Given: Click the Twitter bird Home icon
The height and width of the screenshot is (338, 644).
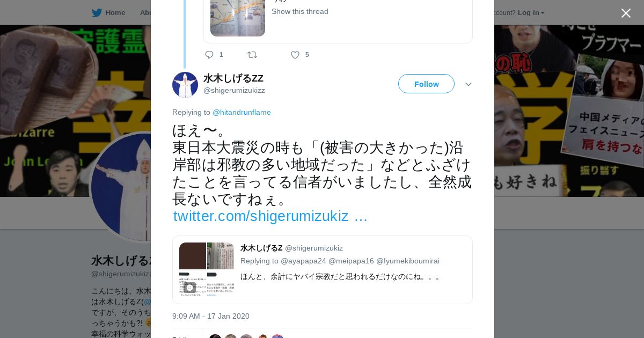Looking at the screenshot, I should click(97, 12).
